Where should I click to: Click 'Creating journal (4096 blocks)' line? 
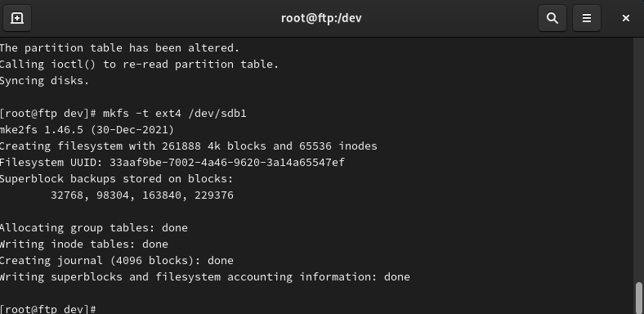tap(117, 260)
